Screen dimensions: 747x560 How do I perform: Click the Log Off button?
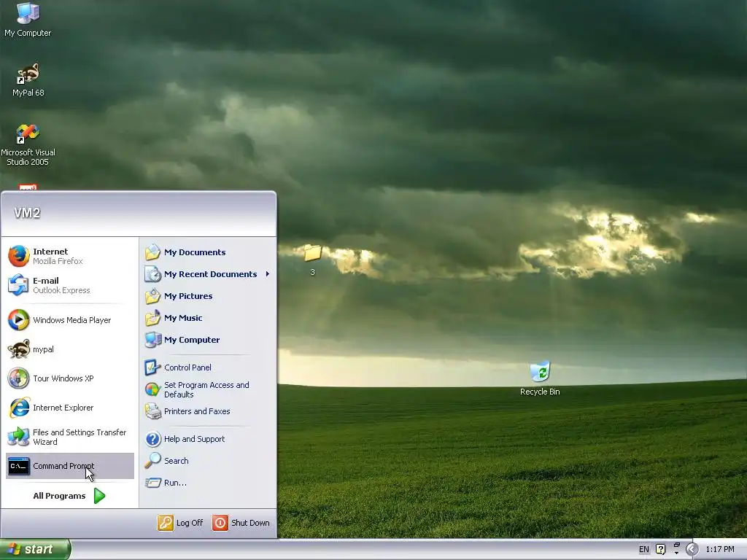pos(181,523)
